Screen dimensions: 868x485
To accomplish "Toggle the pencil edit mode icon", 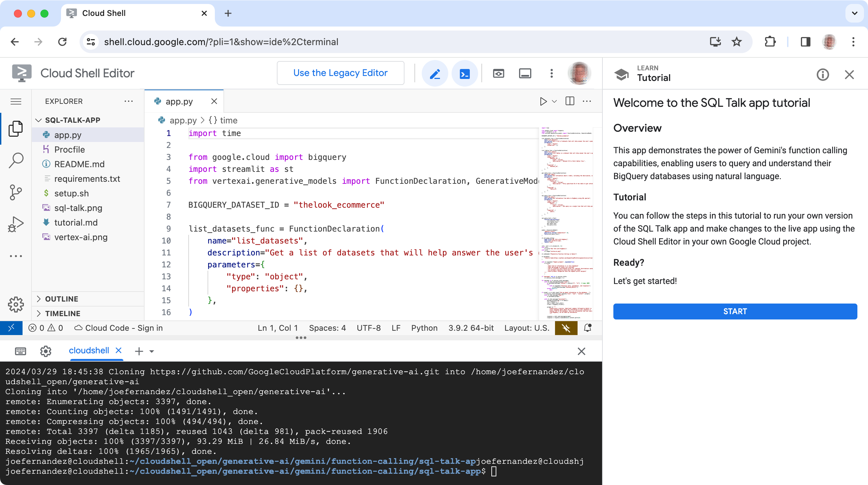I will (435, 73).
